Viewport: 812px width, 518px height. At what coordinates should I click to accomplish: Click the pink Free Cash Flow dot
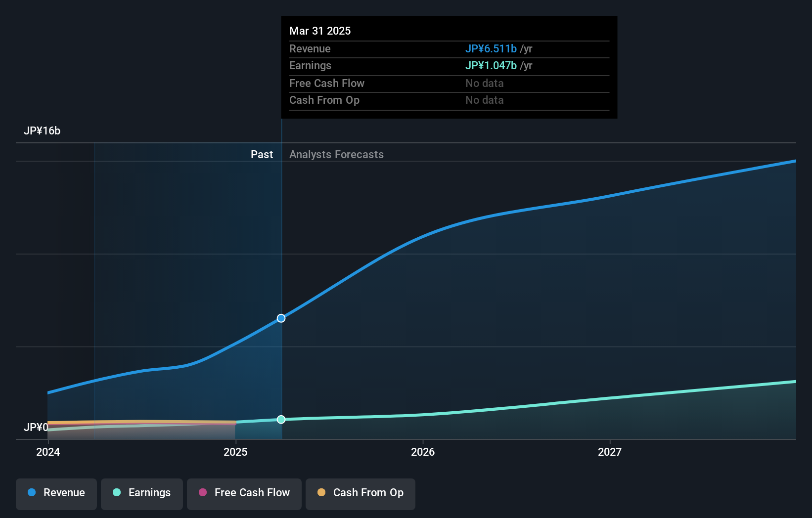coord(203,492)
